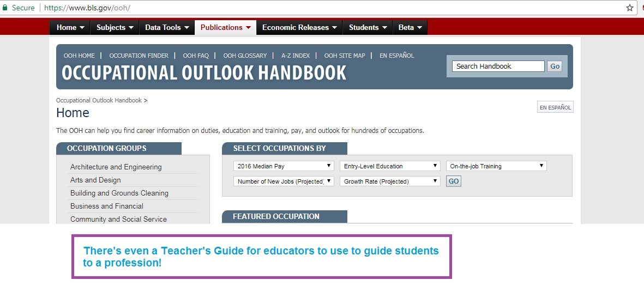Image resolution: width=644 pixels, height=298 pixels.
Task: Open the Beta menu
Action: click(410, 27)
